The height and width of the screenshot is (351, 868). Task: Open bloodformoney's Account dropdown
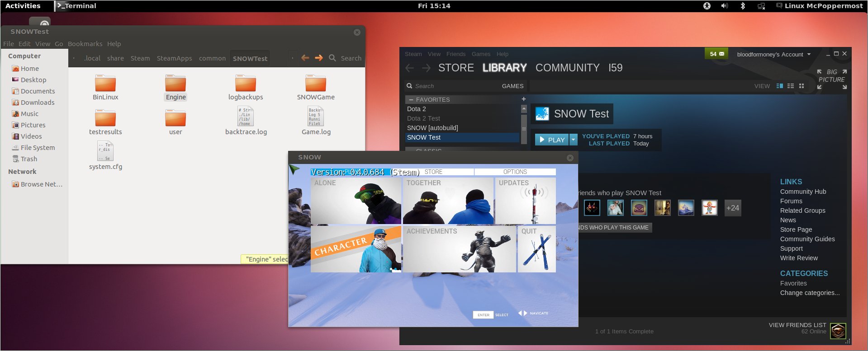point(773,54)
